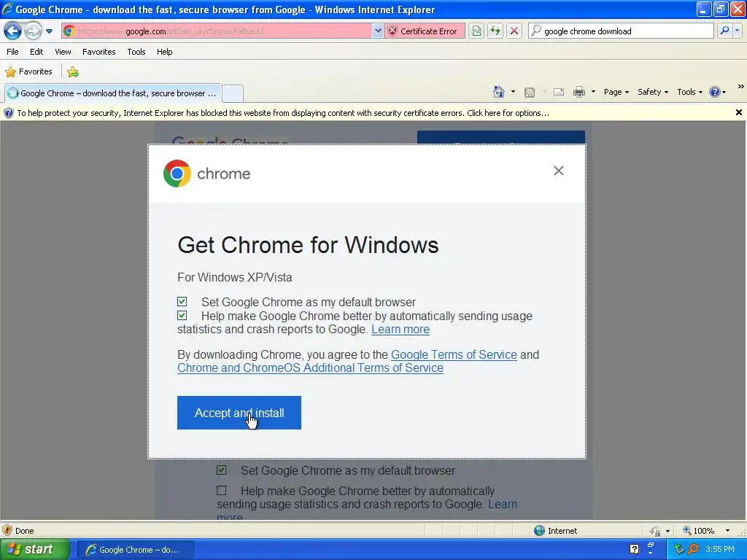Open the Google Terms of Service link
Viewport: 747px width, 560px height.
454,355
